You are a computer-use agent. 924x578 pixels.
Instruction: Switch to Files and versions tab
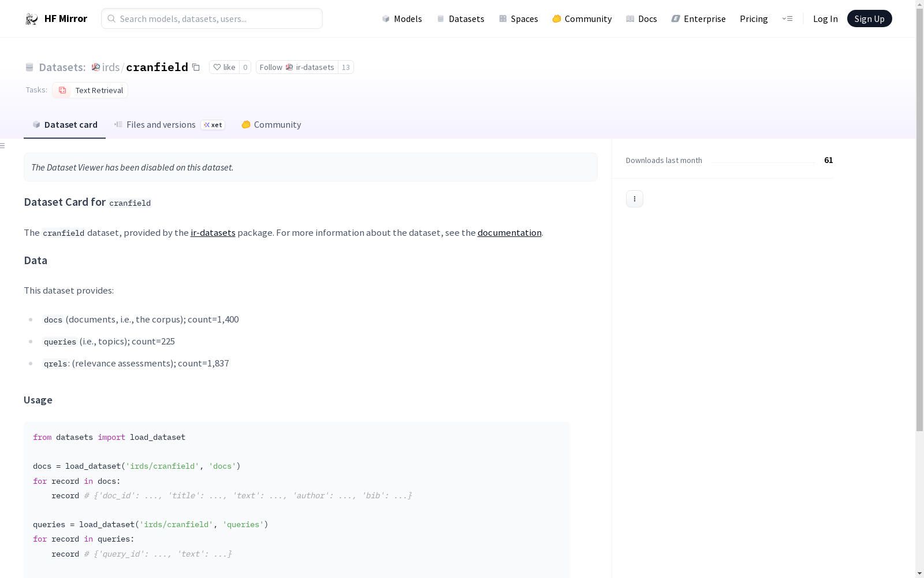pyautogui.click(x=169, y=124)
